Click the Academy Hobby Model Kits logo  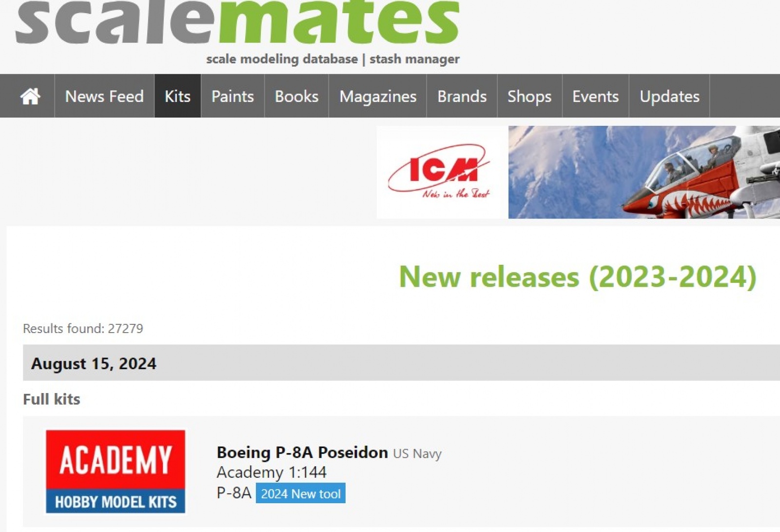(116, 472)
